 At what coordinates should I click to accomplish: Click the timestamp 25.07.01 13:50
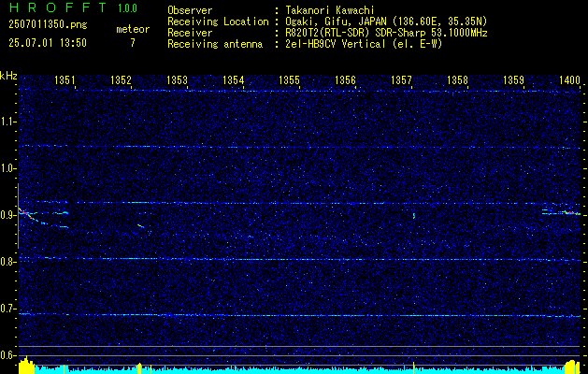(48, 43)
